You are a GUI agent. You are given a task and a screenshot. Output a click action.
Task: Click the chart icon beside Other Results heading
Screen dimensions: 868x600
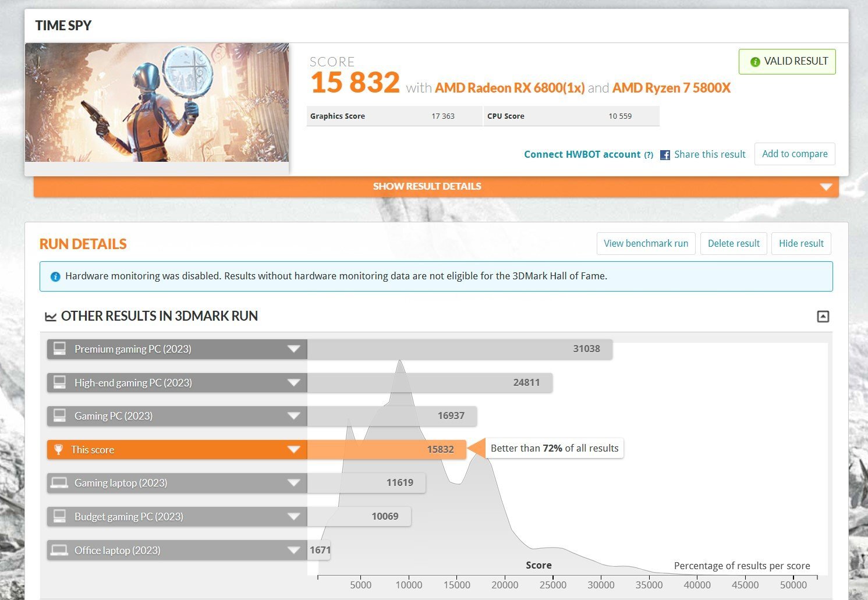click(x=51, y=317)
